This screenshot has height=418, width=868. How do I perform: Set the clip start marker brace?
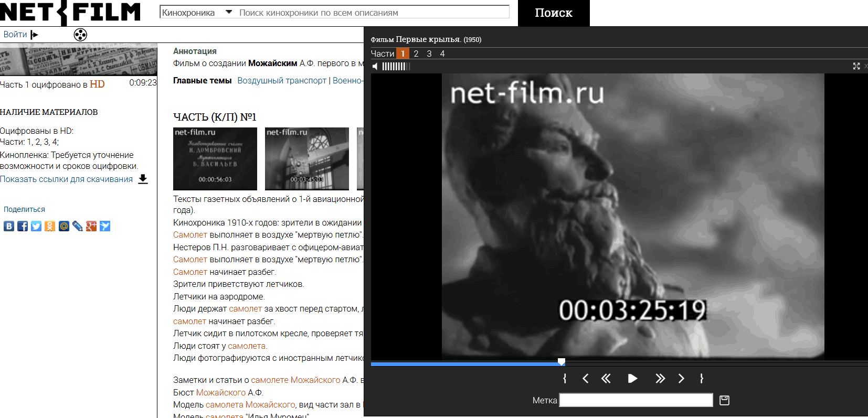click(x=565, y=378)
